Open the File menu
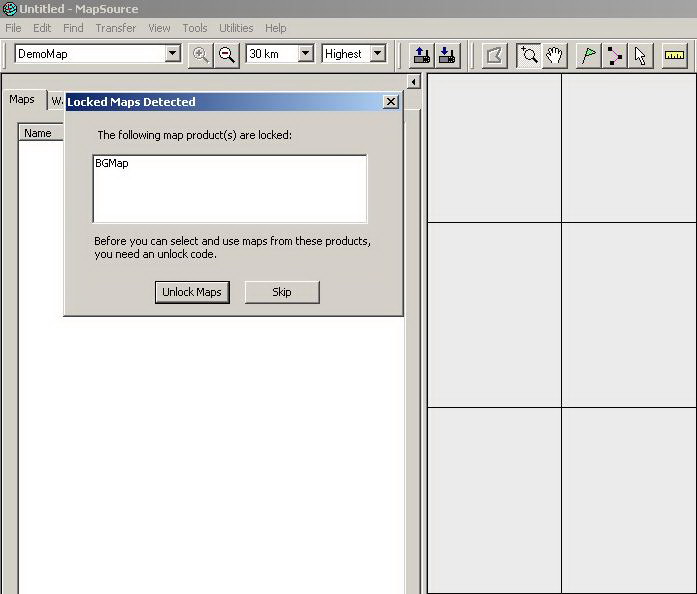 tap(13, 28)
